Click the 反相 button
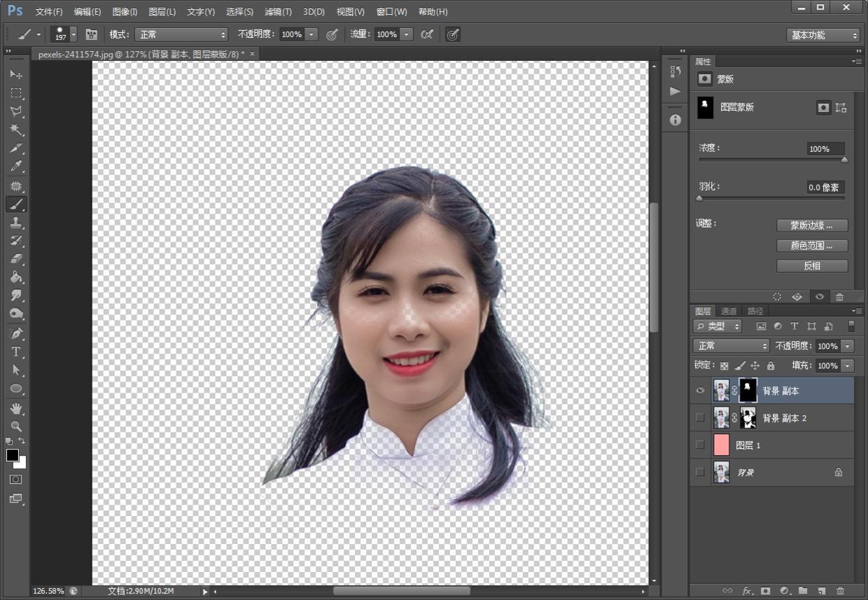The width and height of the screenshot is (868, 600). pos(811,266)
